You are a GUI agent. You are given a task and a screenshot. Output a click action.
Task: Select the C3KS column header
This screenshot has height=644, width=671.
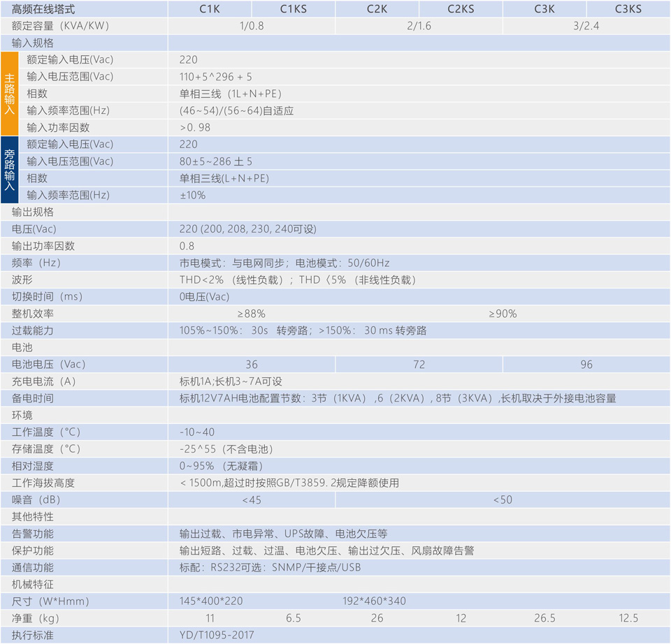(628, 9)
